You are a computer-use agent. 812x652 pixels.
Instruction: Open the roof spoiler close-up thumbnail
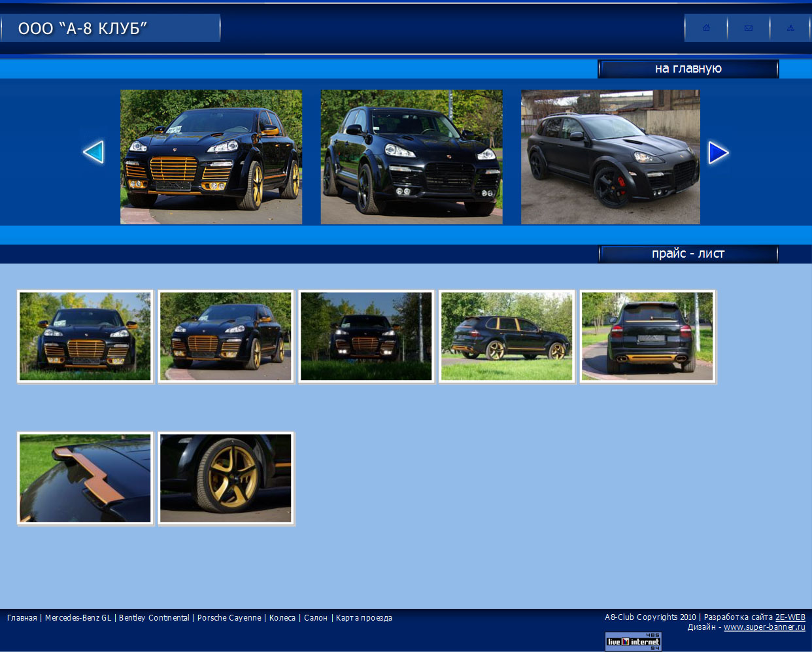(x=85, y=478)
